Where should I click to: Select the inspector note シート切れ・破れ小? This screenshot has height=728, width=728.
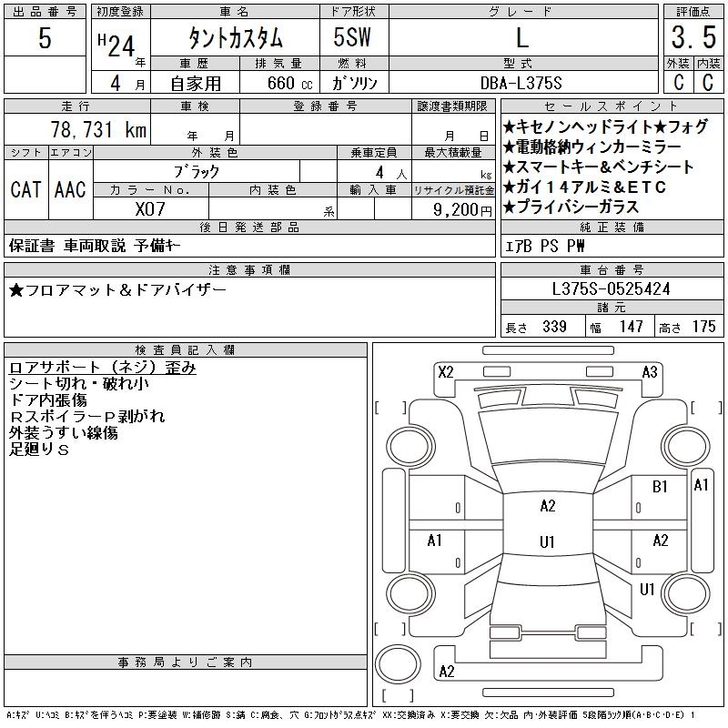[79, 384]
